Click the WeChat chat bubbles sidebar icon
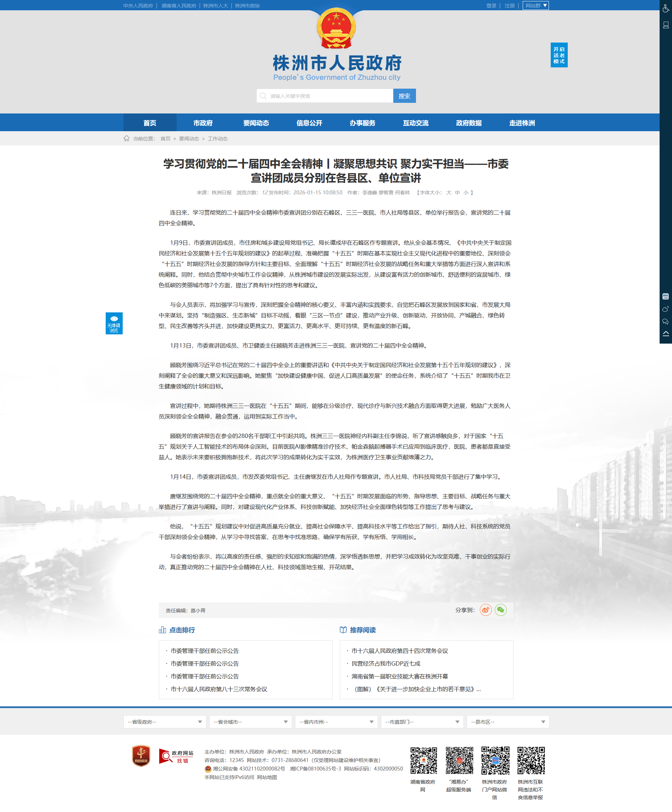Screen dimensions: 672x812 point(665,321)
